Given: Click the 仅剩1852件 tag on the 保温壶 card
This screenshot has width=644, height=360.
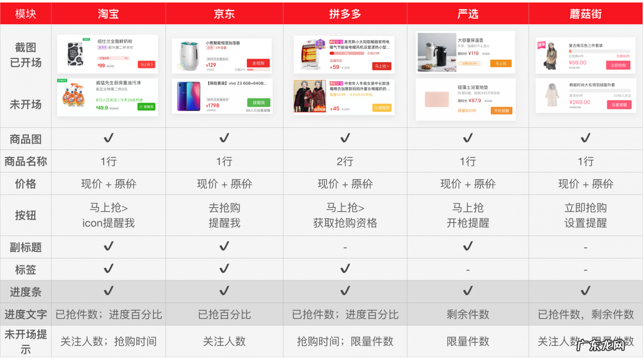Looking at the screenshot, I should (470, 63).
